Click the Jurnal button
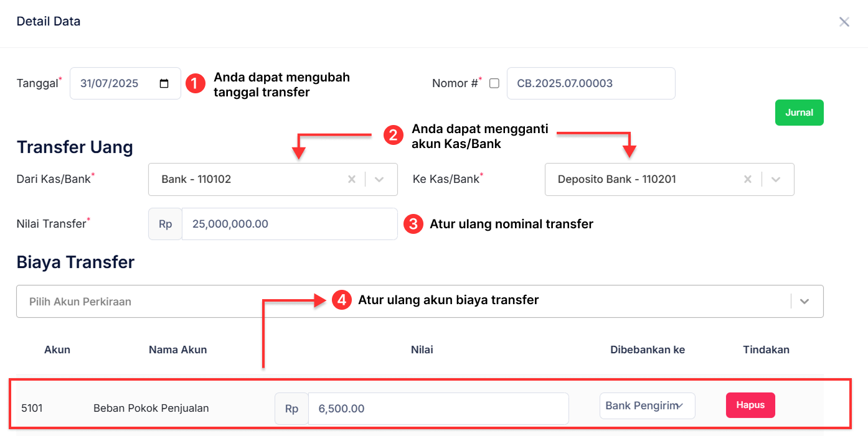Screen dimensions: 868x436 pyautogui.click(x=799, y=113)
